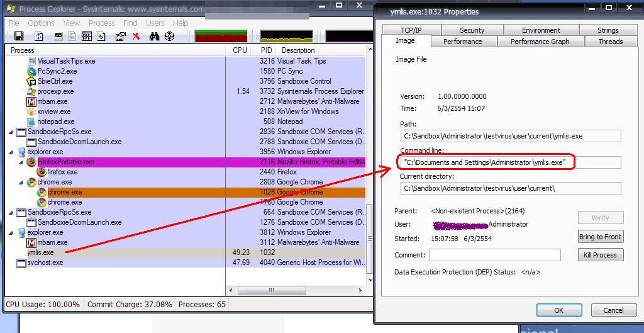Collapse SandboxieRpcSs.exe tree with PID 664

click(11, 213)
